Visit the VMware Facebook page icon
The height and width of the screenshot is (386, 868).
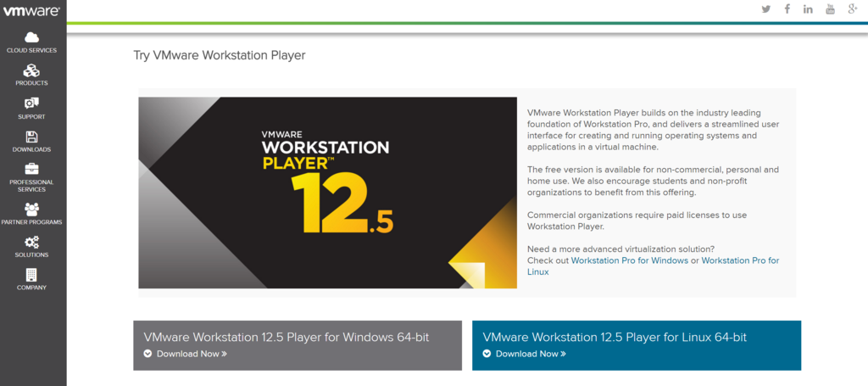pyautogui.click(x=787, y=8)
